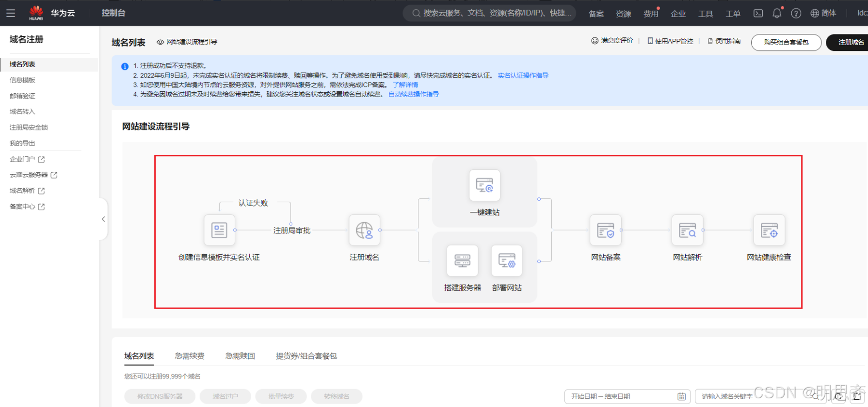This screenshot has height=407, width=868.
Task: Click the 创建信息模板并实名认证 step icon
Action: pos(219,230)
